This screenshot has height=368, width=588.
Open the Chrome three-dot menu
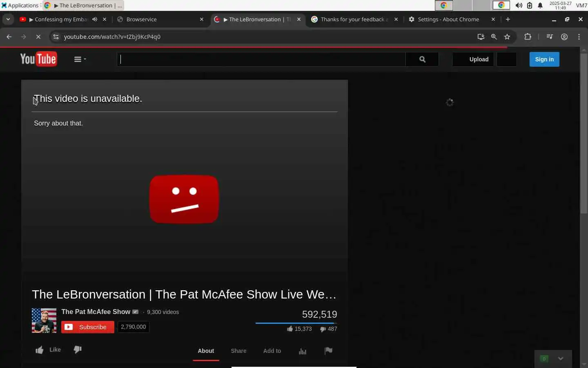click(579, 37)
